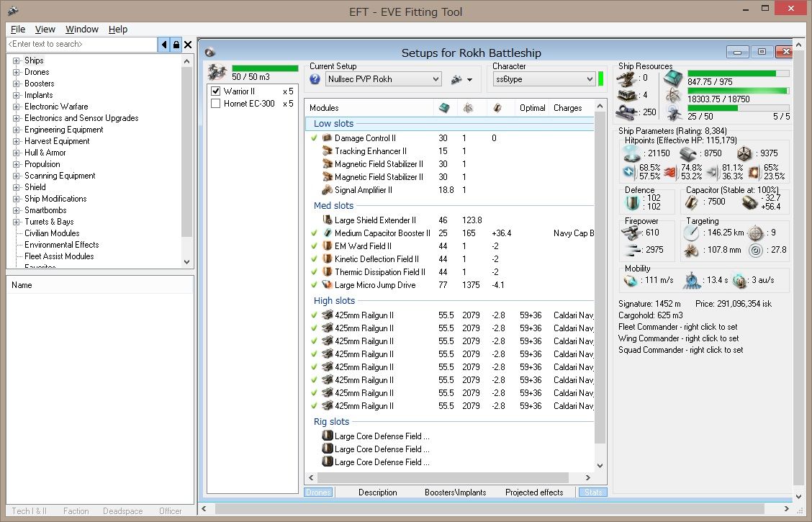Image resolution: width=812 pixels, height=522 pixels.
Task: Switch to the Description tab
Action: pos(377,492)
